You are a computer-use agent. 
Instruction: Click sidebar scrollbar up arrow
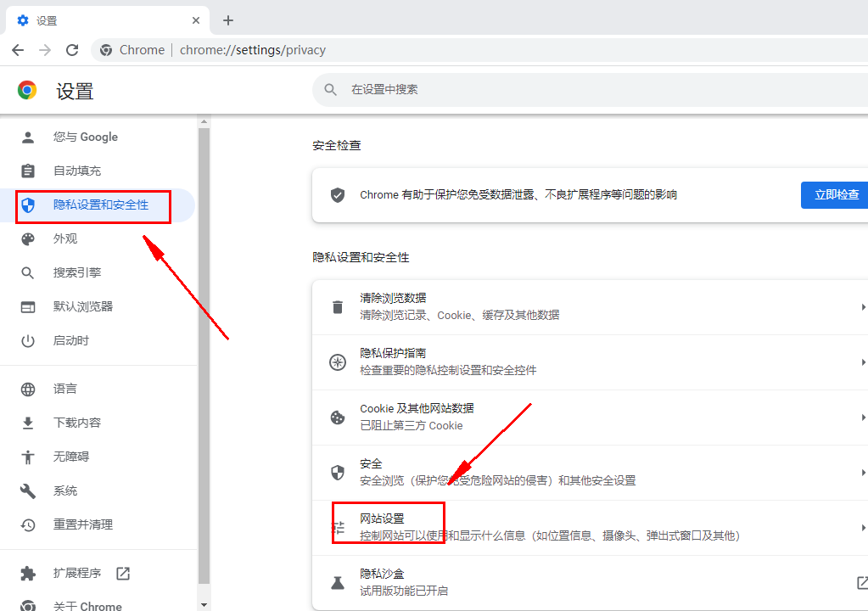204,121
